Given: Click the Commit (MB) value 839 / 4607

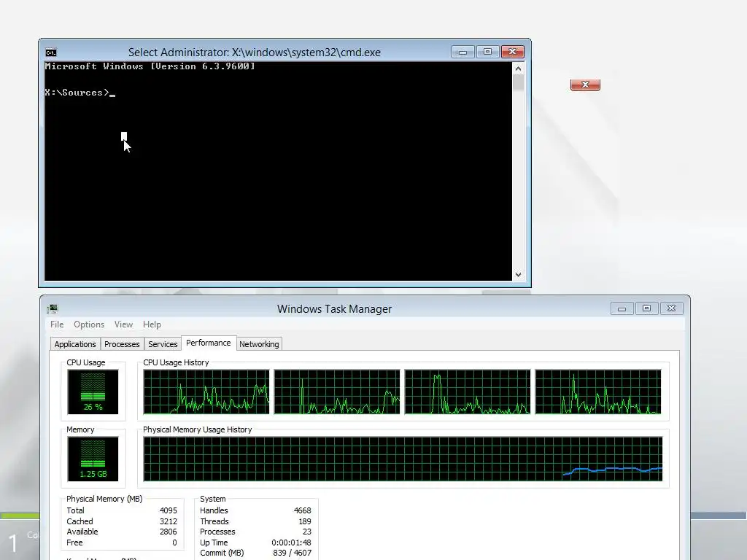Looking at the screenshot, I should pyautogui.click(x=292, y=553).
